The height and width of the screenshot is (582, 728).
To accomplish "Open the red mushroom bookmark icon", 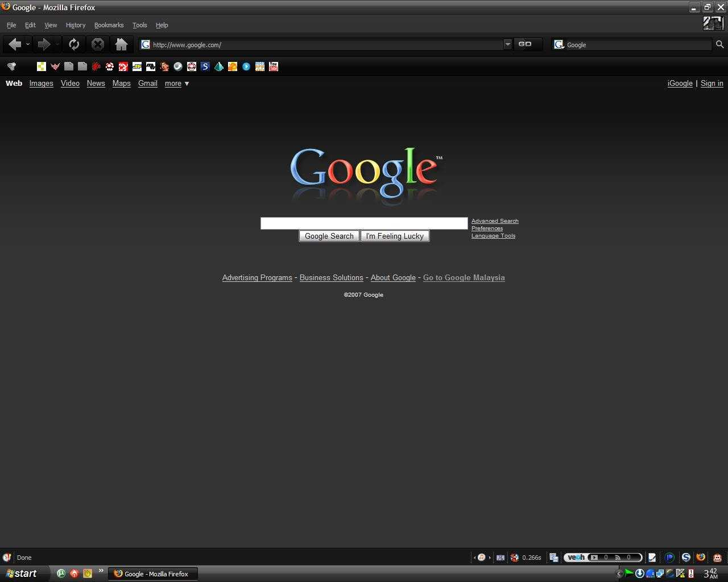I will 110,66.
